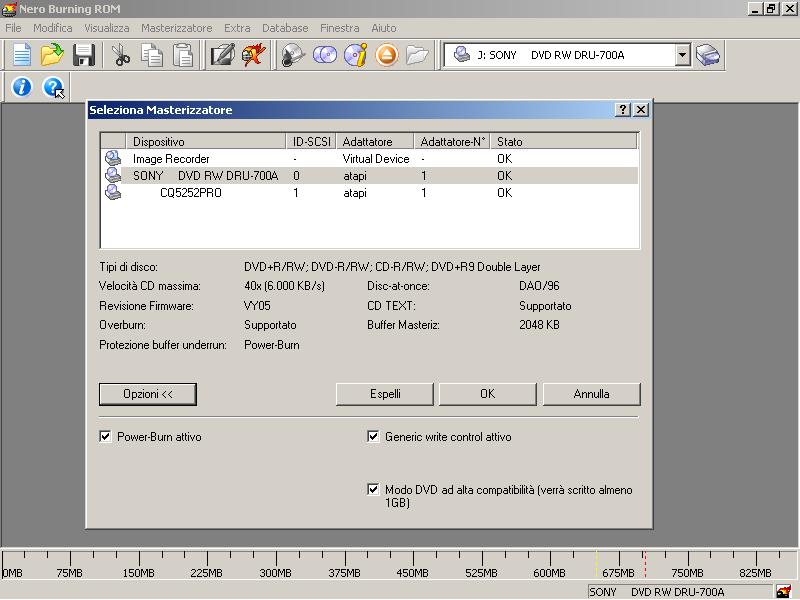This screenshot has width=800, height=600.
Task: Click the CD with microphone toolbar icon
Action: pos(293,55)
